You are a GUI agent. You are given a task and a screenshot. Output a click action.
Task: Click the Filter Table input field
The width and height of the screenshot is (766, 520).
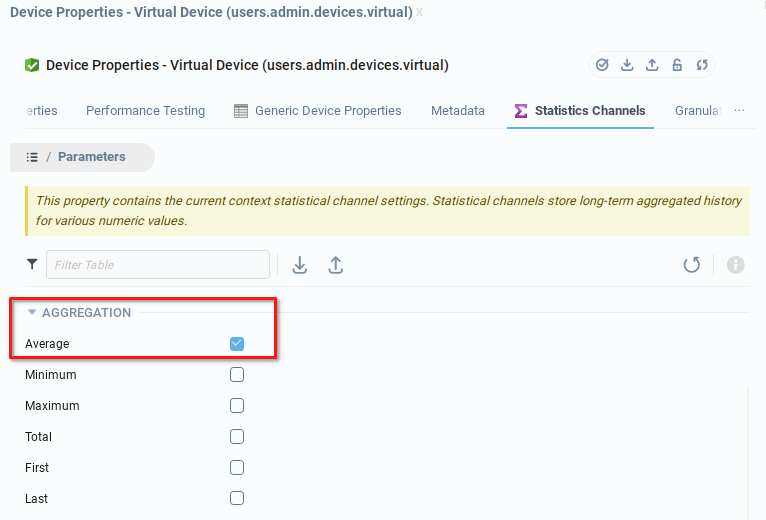[x=158, y=265]
